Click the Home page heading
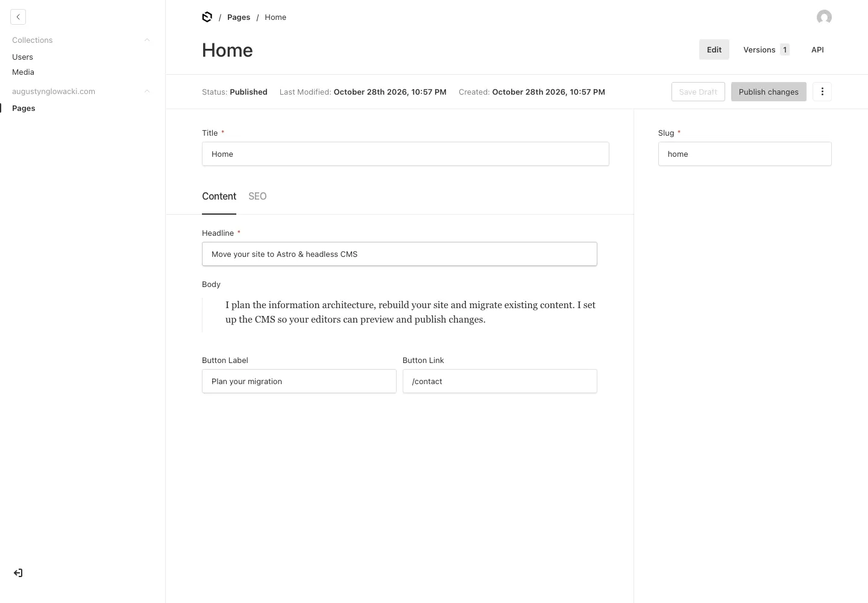This screenshot has height=603, width=868. pos(227,50)
